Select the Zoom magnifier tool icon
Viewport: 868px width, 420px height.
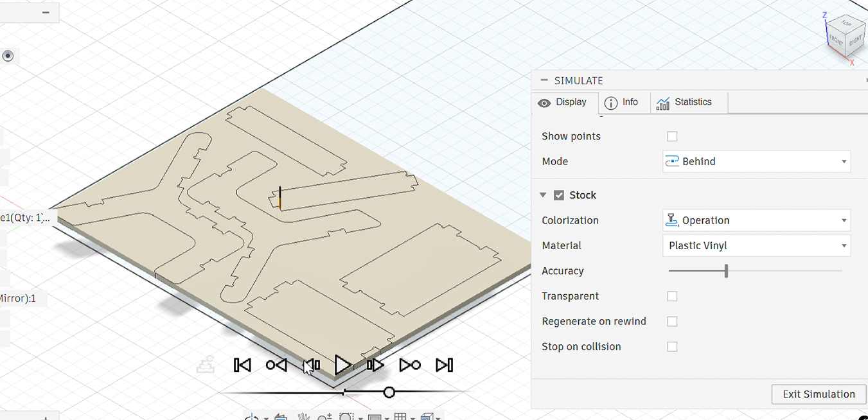click(x=324, y=417)
